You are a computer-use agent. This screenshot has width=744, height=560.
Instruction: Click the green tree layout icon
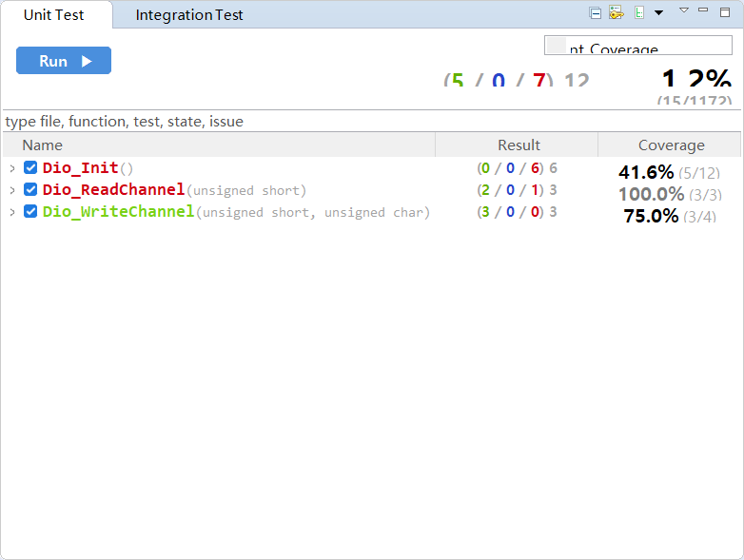click(639, 13)
